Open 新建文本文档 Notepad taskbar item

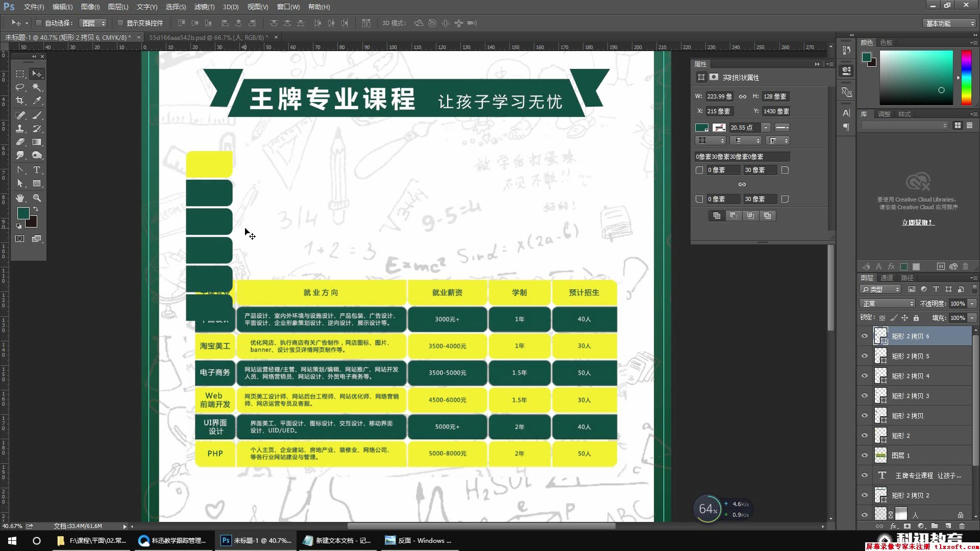(x=337, y=540)
